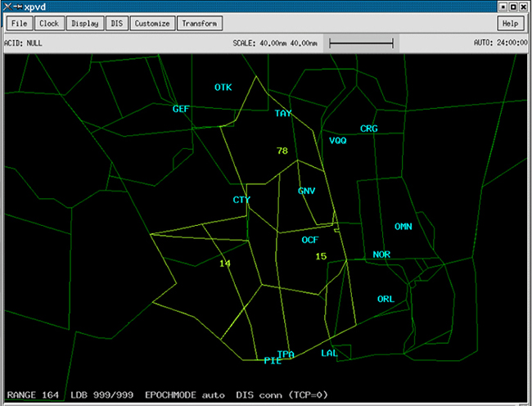Click the scale bar indicator
Image resolution: width=532 pixels, height=406 pixels.
point(361,43)
